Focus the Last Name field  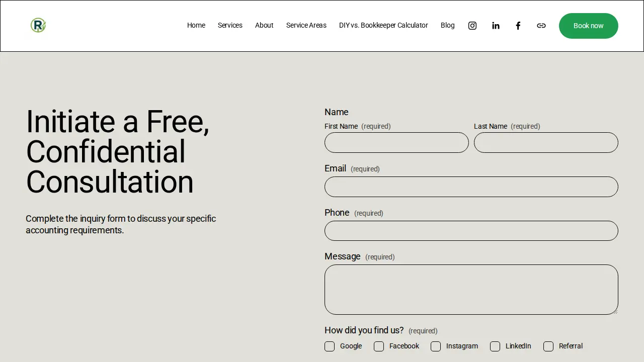[x=546, y=143]
